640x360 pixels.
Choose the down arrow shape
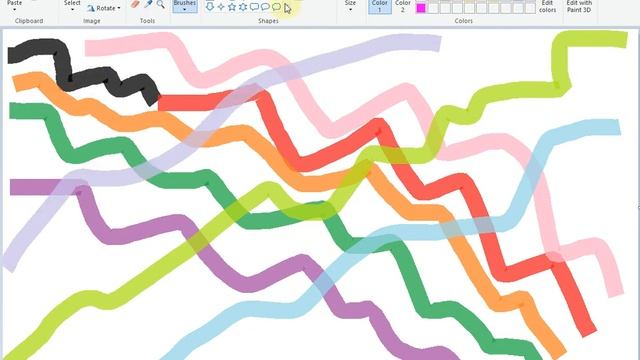point(210,6)
